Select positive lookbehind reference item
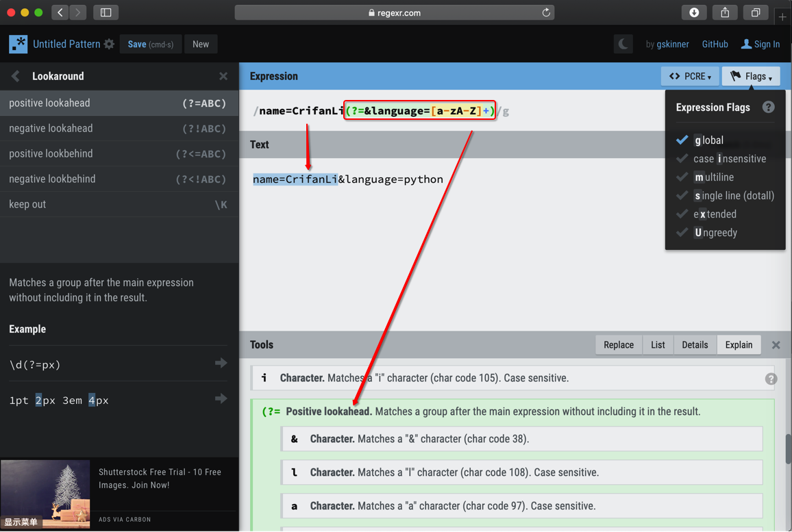792x532 pixels. pos(119,153)
